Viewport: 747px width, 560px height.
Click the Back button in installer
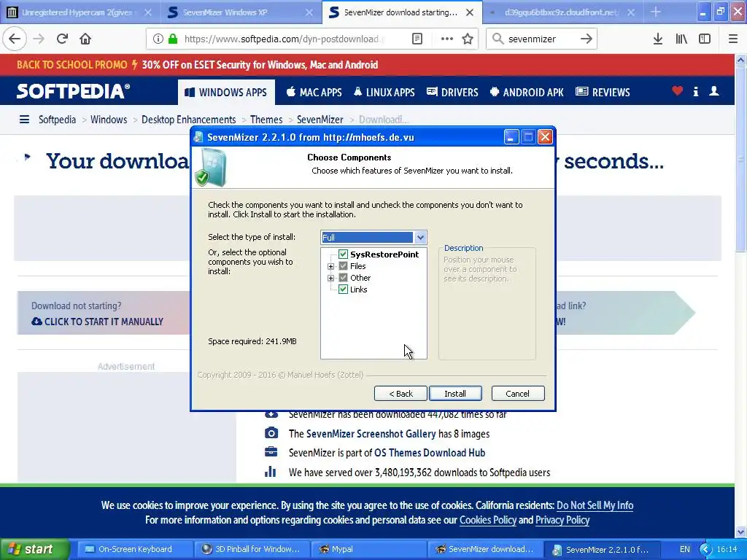(400, 393)
